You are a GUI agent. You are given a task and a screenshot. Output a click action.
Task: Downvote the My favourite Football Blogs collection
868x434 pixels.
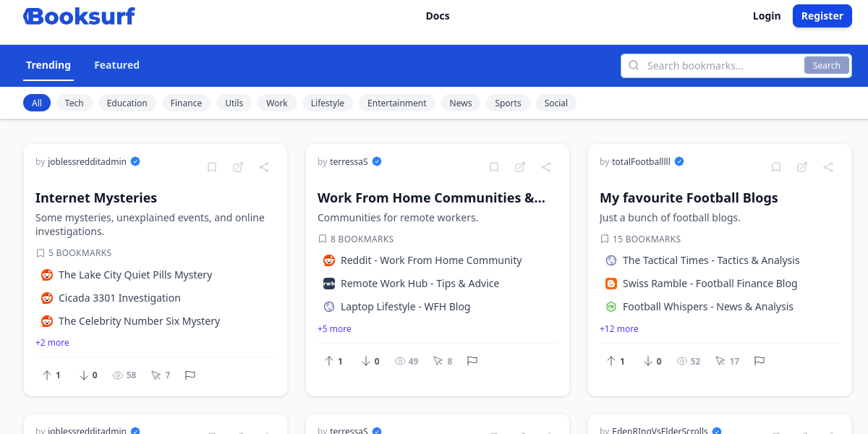pos(647,361)
